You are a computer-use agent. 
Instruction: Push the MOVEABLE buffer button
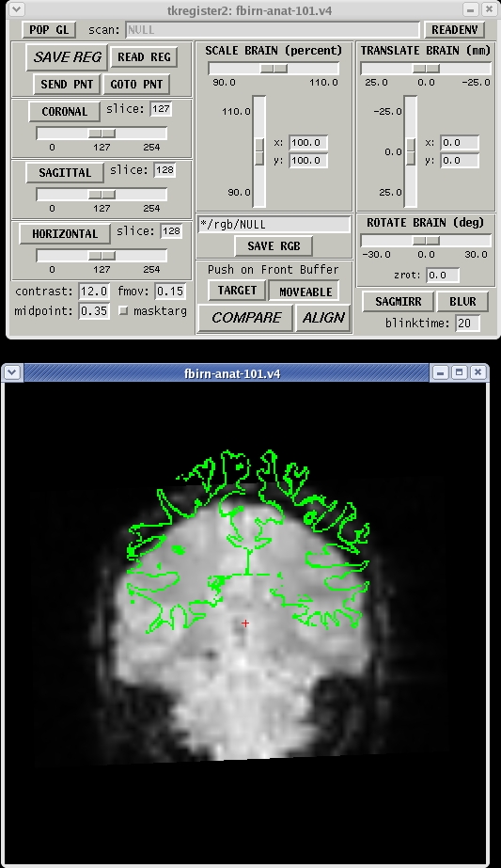point(305,292)
